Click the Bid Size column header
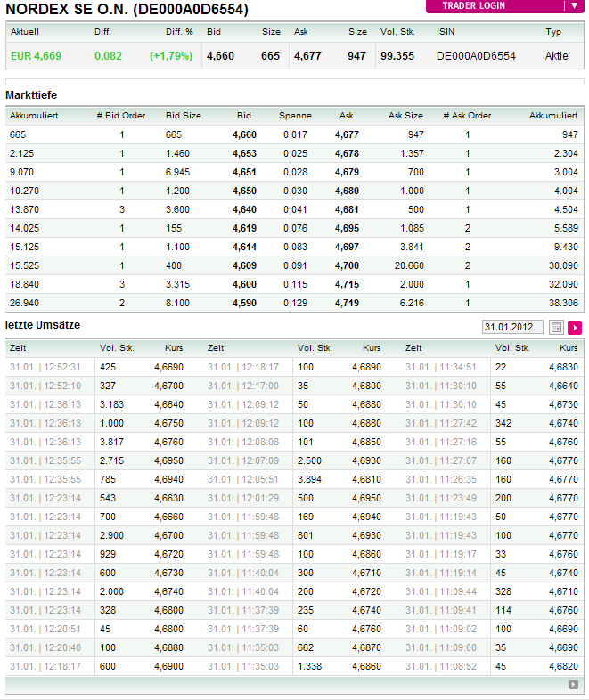589x700 pixels. click(x=184, y=115)
